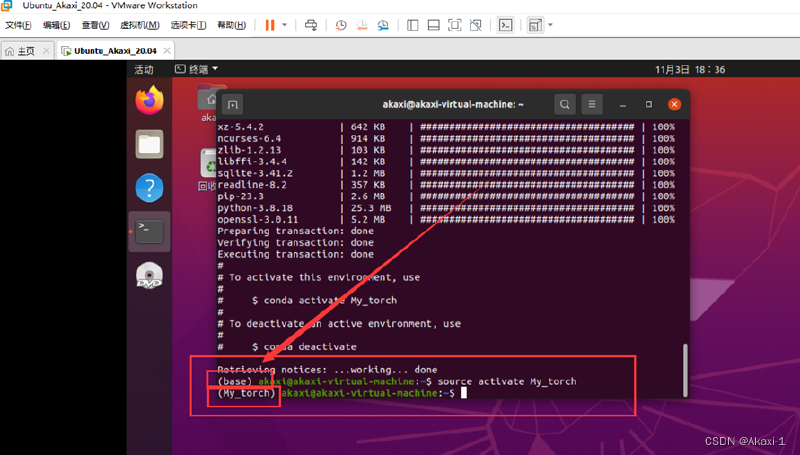Open the 查看(V) menu
This screenshot has width=800, height=455.
pyautogui.click(x=95, y=25)
